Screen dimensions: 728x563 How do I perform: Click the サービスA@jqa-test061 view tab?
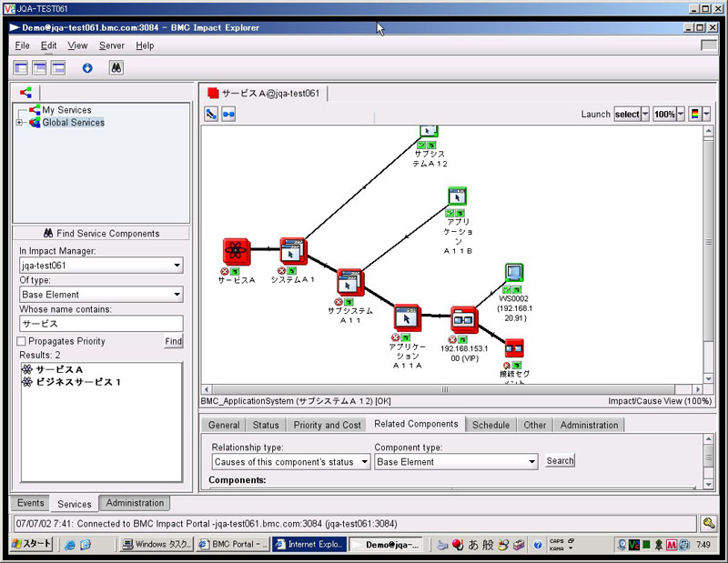click(x=264, y=94)
